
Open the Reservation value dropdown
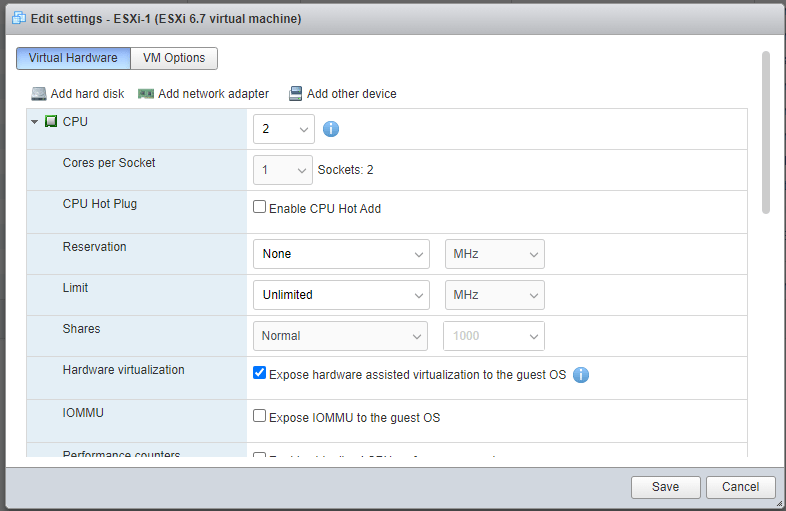[341, 254]
